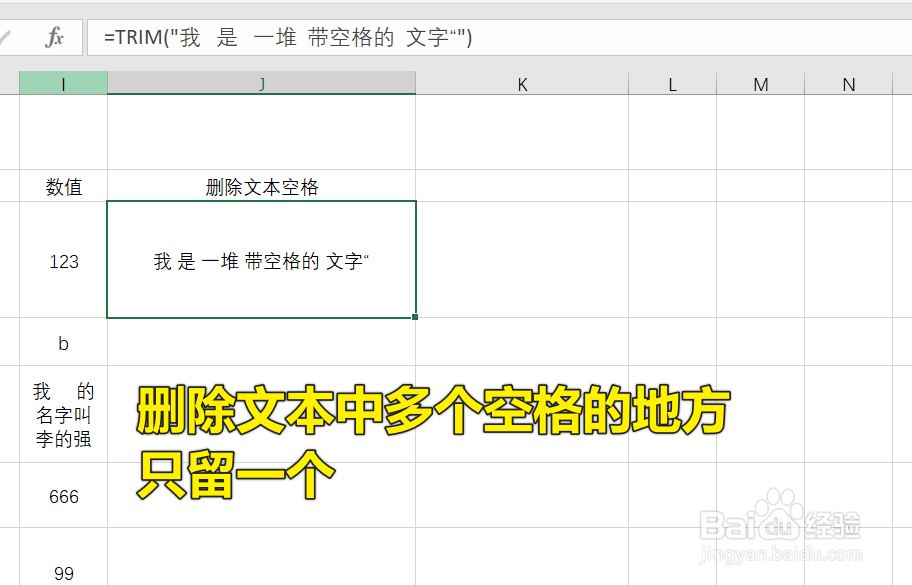Select the cell containing b

pyautogui.click(x=63, y=343)
